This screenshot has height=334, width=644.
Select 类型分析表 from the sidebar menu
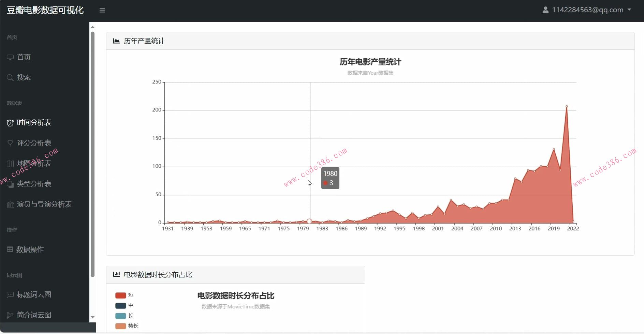click(34, 184)
